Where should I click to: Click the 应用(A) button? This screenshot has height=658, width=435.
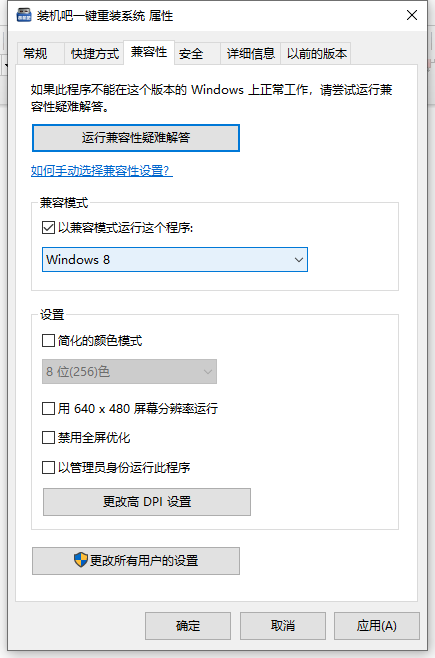point(377,626)
